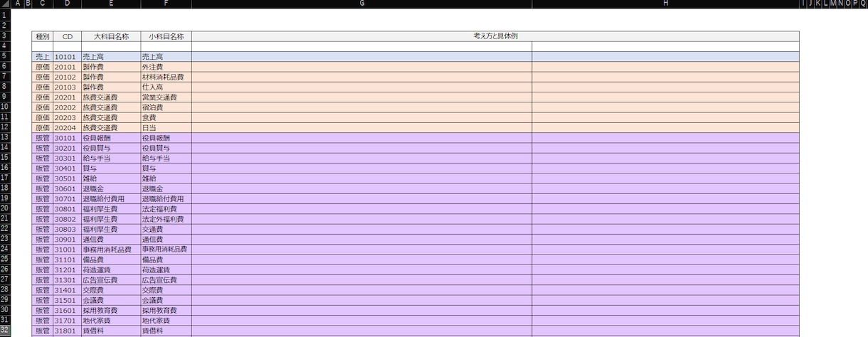The height and width of the screenshot is (337, 868).
Task: Select code cell 31301
Action: pyautogui.click(x=67, y=280)
